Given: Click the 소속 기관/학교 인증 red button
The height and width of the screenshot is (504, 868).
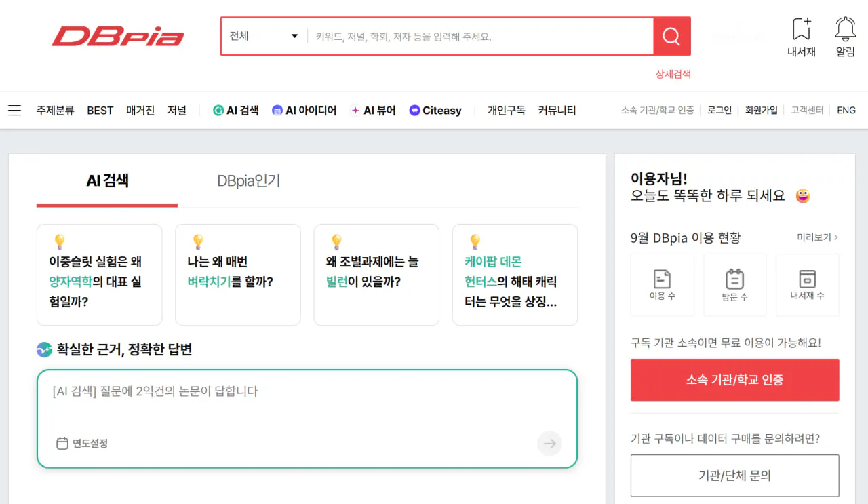Looking at the screenshot, I should tap(734, 380).
